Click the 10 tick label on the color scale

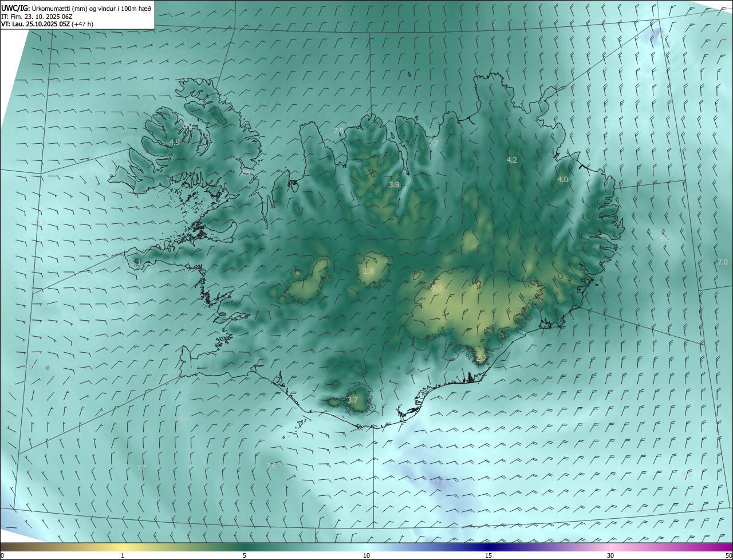[366, 555]
